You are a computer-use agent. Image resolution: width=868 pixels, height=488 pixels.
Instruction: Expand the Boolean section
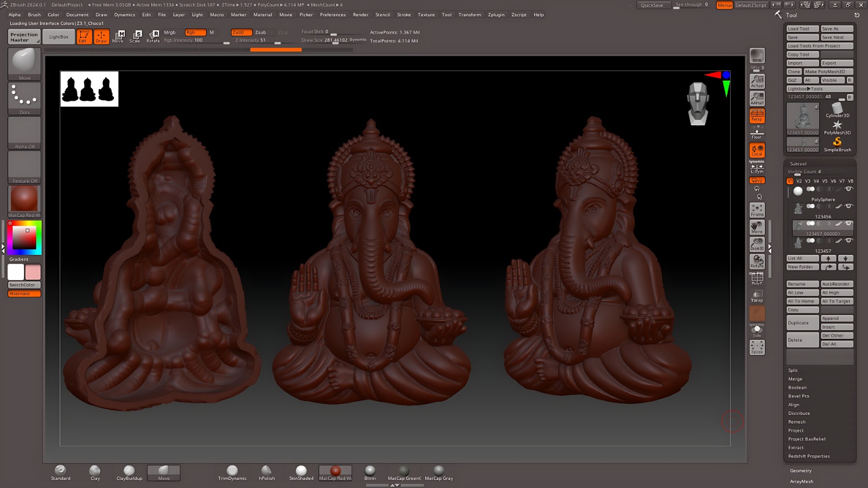797,388
